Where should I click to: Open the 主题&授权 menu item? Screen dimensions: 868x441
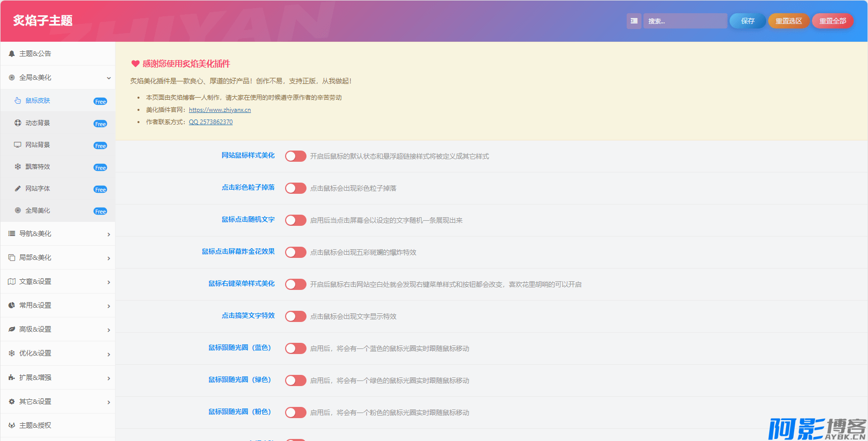[x=58, y=425]
